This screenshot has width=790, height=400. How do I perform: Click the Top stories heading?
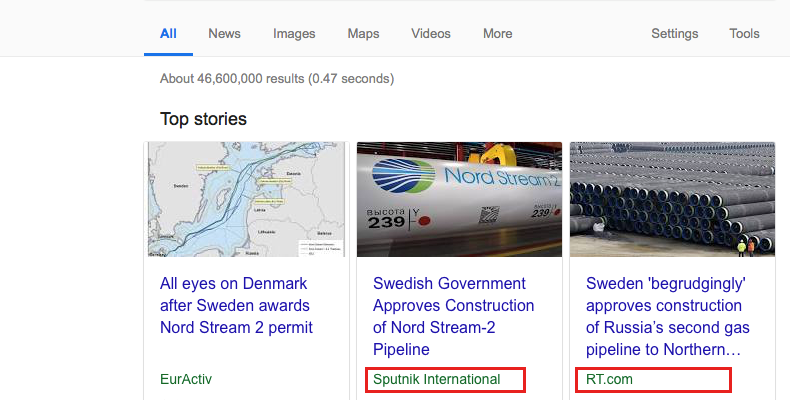[204, 119]
